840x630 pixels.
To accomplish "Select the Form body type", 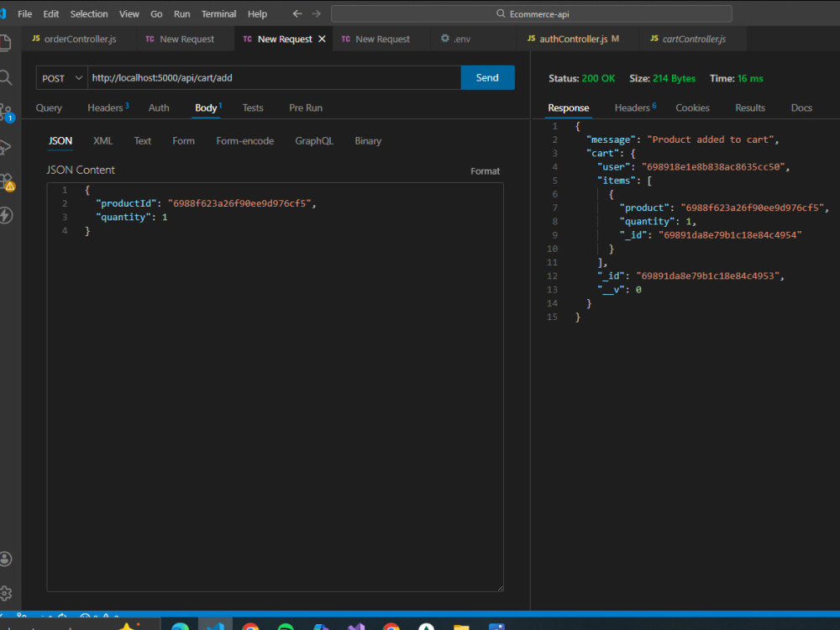I will click(x=183, y=141).
